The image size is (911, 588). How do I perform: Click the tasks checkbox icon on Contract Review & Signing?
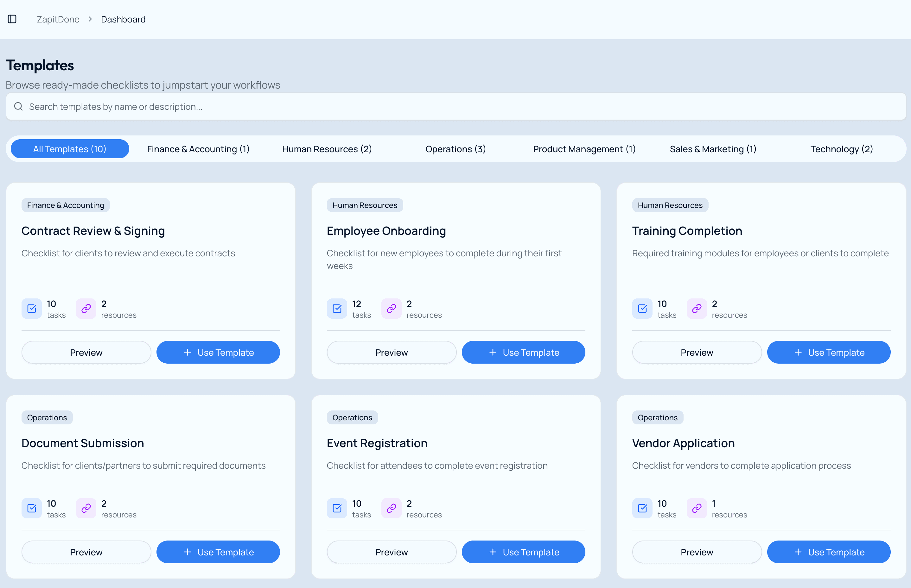tap(32, 309)
